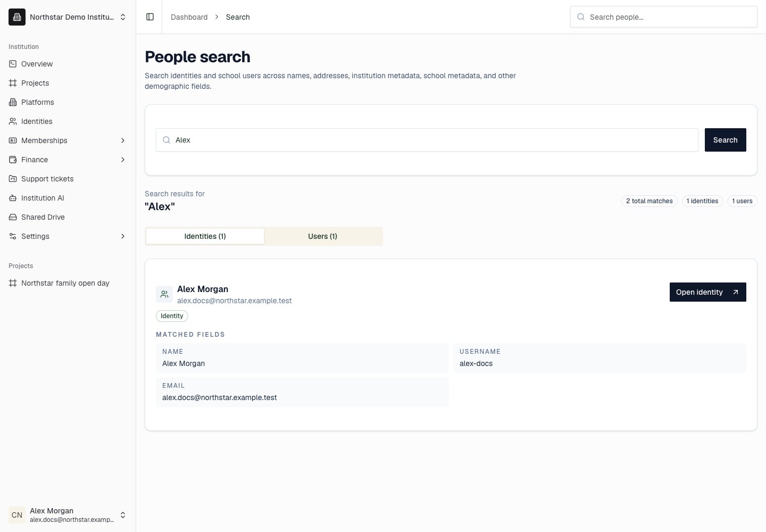Screen dimensions: 766x532
Task: Open the user account menu chevron
Action: 123,515
